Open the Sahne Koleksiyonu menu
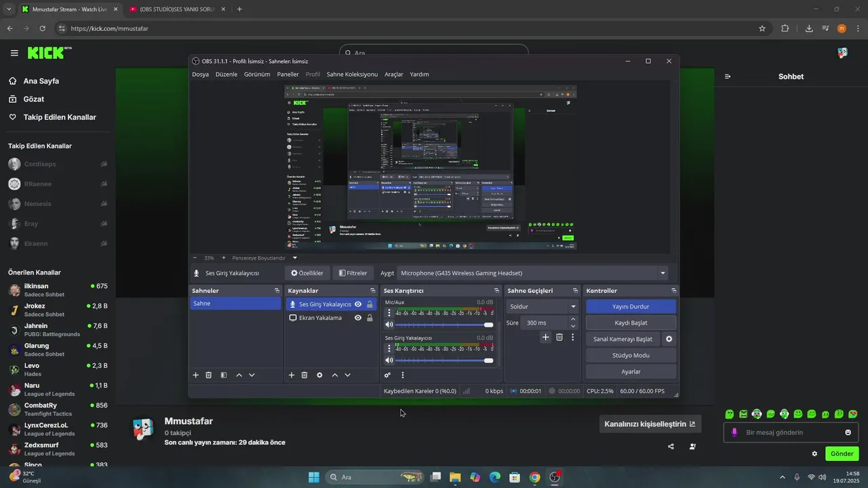This screenshot has width=868, height=488. (352, 75)
